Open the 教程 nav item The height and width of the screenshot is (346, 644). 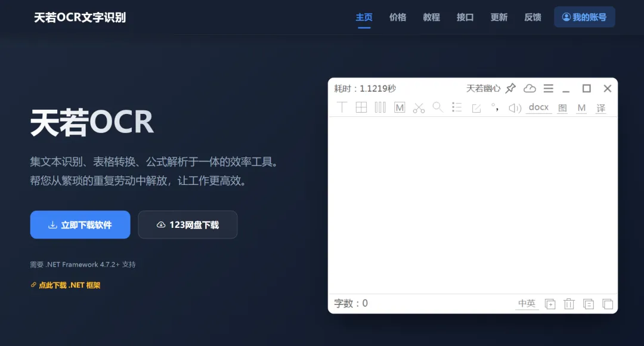pos(431,17)
